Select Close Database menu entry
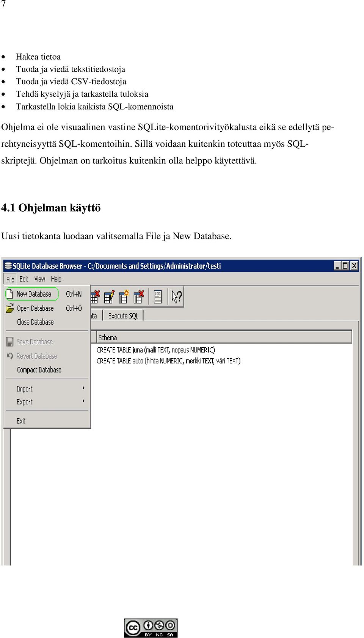This screenshot has height=638, width=364. (x=47, y=322)
